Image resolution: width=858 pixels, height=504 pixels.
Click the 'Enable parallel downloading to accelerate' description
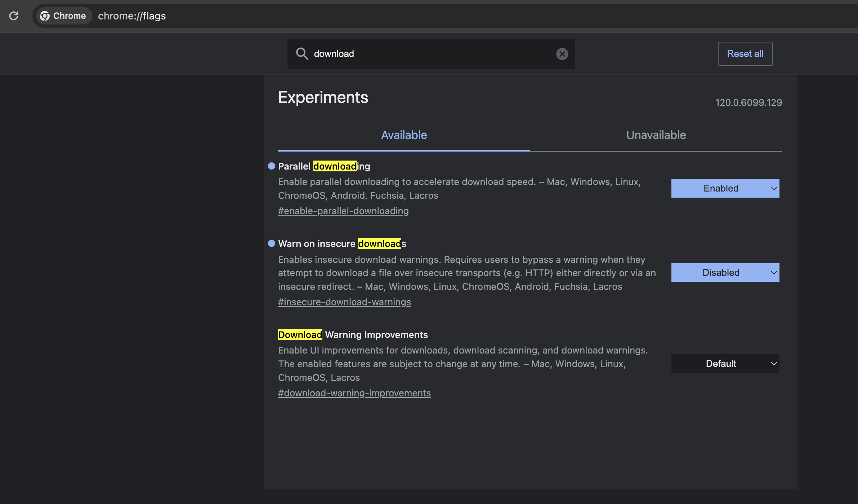point(460,189)
